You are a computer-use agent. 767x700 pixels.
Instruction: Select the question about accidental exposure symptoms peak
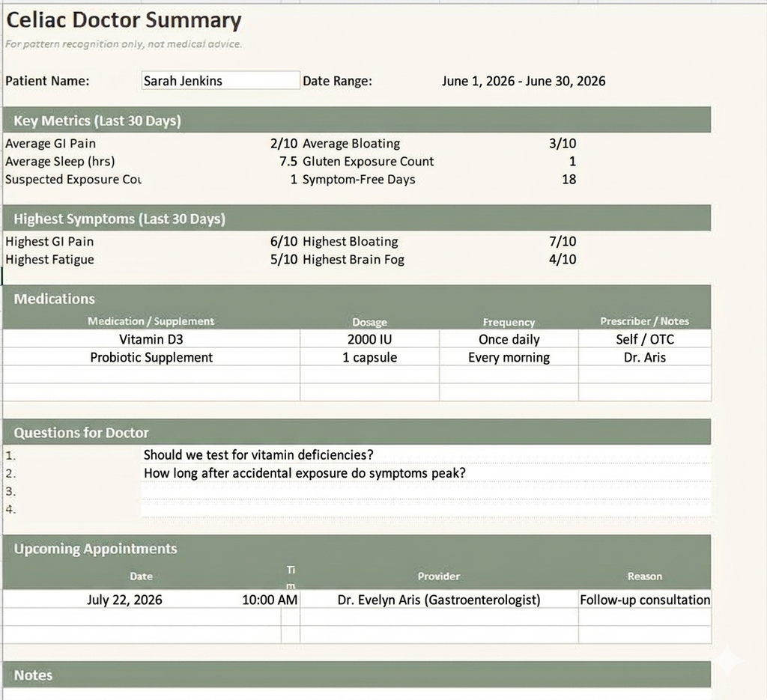pyautogui.click(x=304, y=473)
